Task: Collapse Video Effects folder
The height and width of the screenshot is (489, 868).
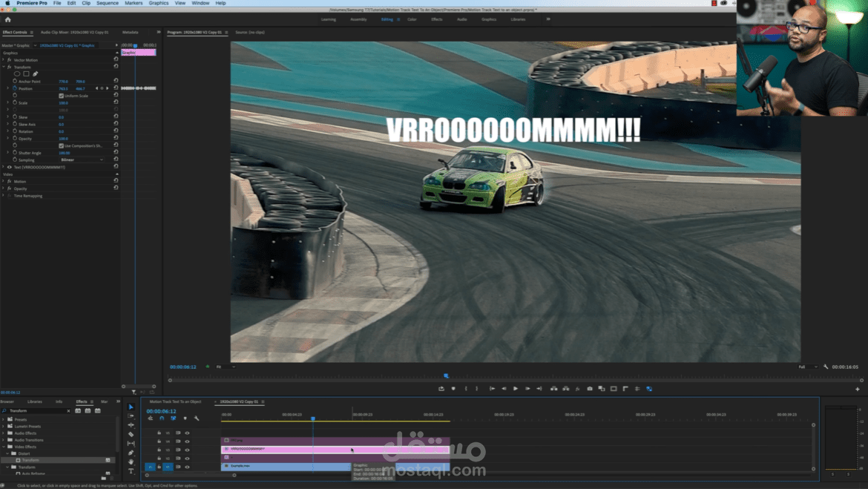Action: click(3, 447)
